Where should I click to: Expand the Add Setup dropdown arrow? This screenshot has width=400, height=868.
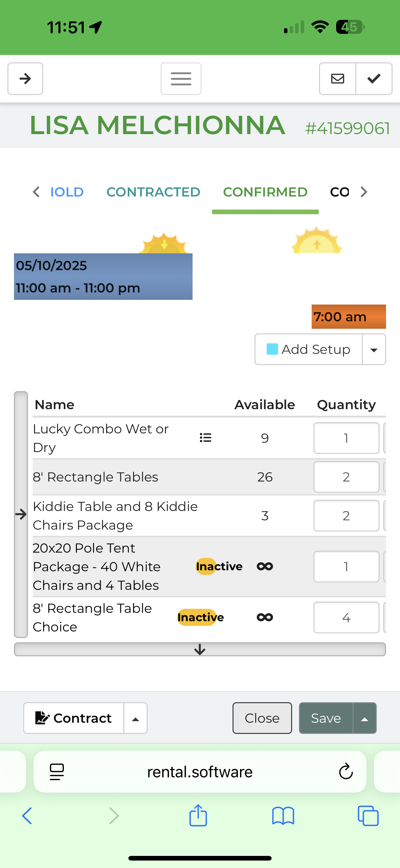[x=374, y=350]
